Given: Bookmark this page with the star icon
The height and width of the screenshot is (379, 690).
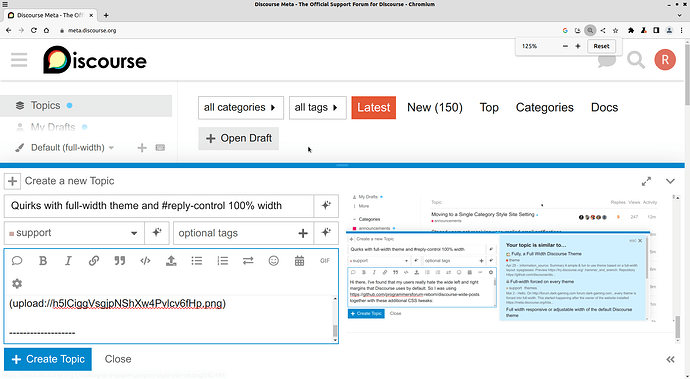Looking at the screenshot, I should click(x=616, y=30).
